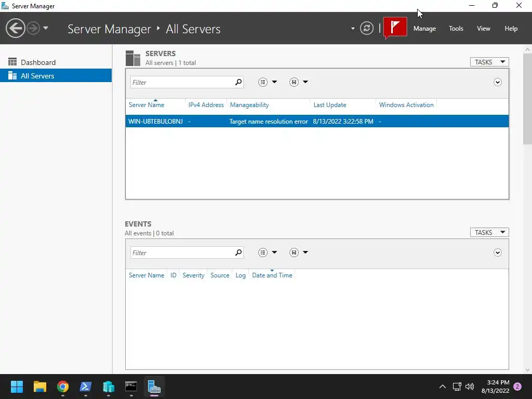This screenshot has width=532, height=399.
Task: Click the Refresh icon in header
Action: tap(366, 28)
